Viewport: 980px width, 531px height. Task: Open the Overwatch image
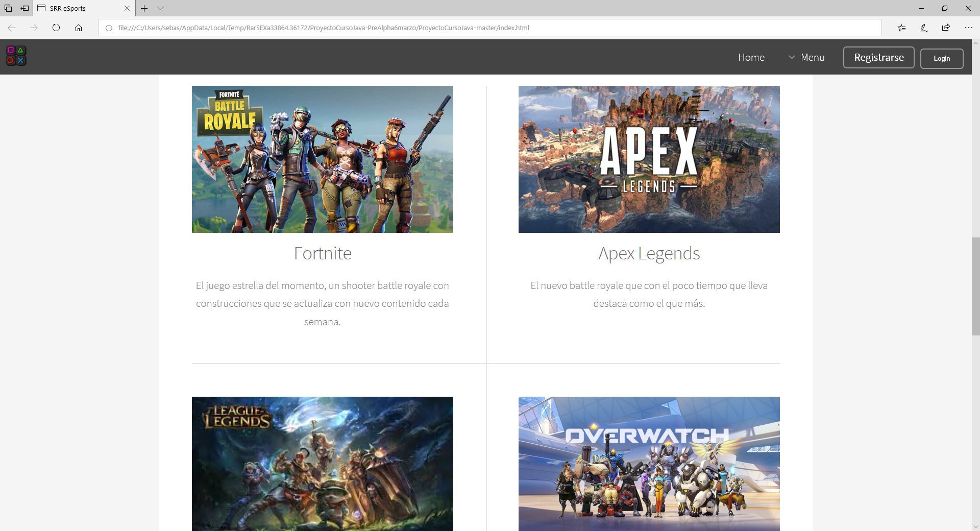[x=649, y=464]
